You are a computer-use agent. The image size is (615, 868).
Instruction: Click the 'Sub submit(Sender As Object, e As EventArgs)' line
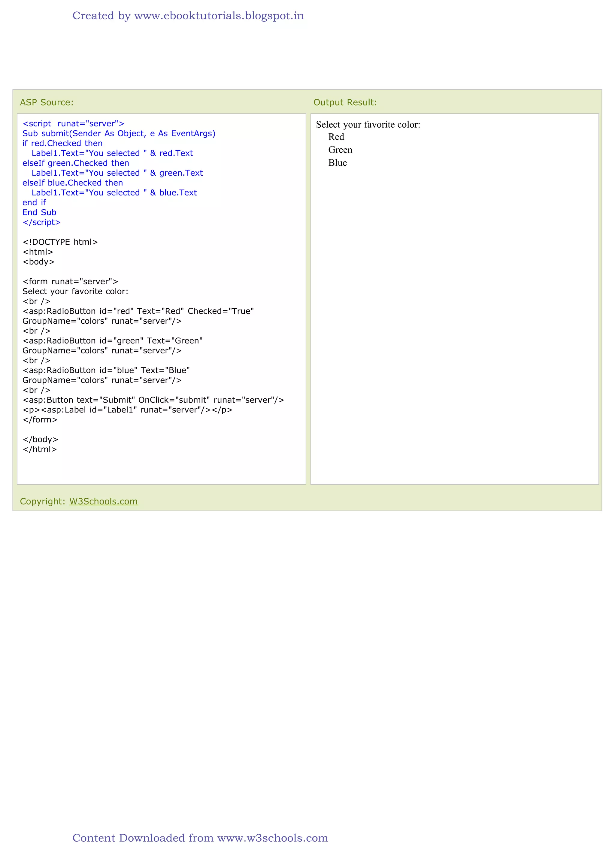coord(119,134)
